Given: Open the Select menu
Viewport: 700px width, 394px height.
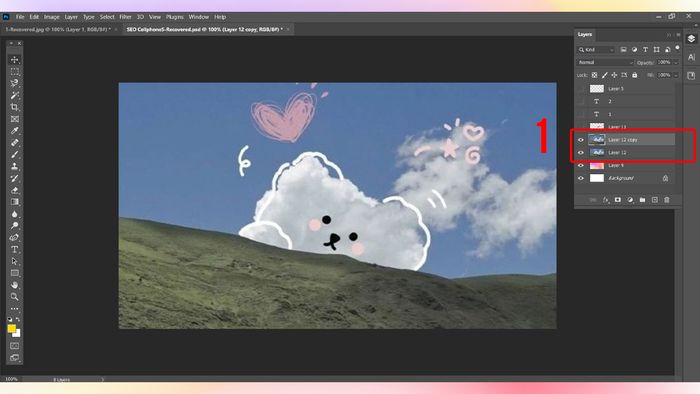Looking at the screenshot, I should [x=107, y=17].
